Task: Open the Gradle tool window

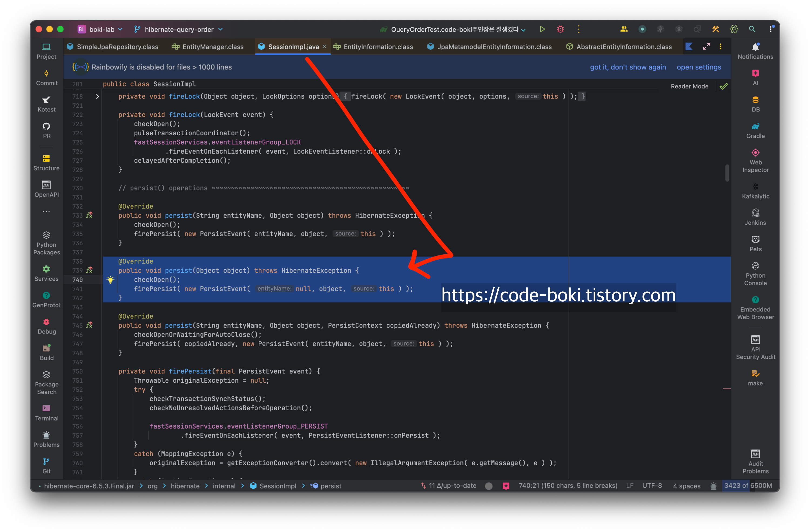Action: [755, 130]
